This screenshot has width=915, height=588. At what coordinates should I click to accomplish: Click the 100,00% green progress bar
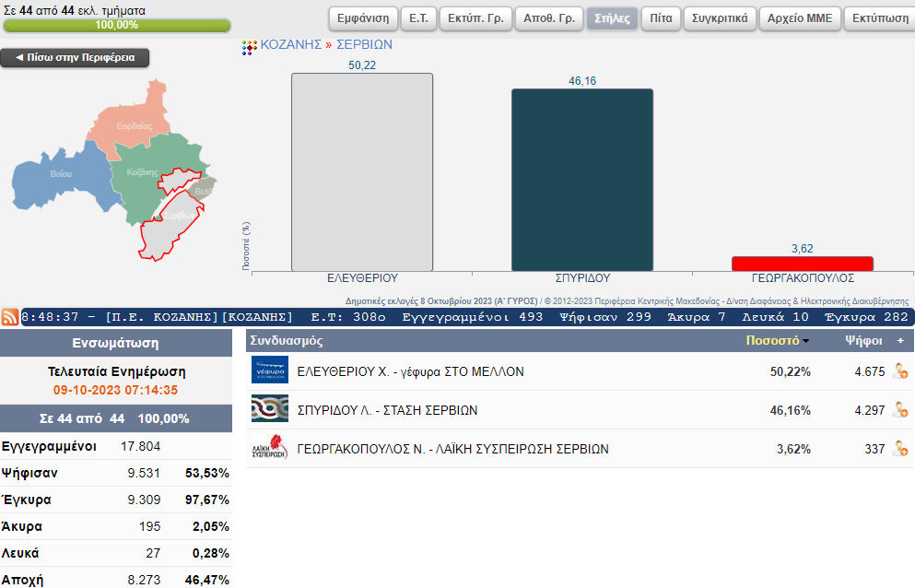click(117, 25)
